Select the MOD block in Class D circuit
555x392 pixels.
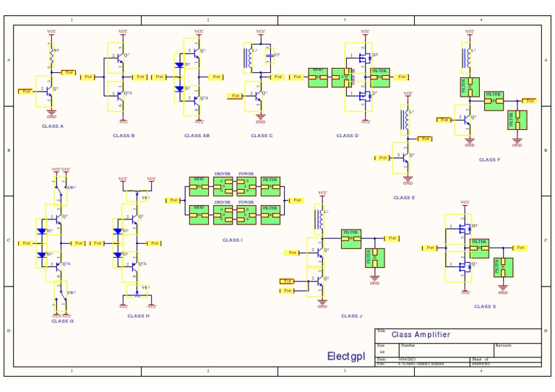(x=318, y=78)
